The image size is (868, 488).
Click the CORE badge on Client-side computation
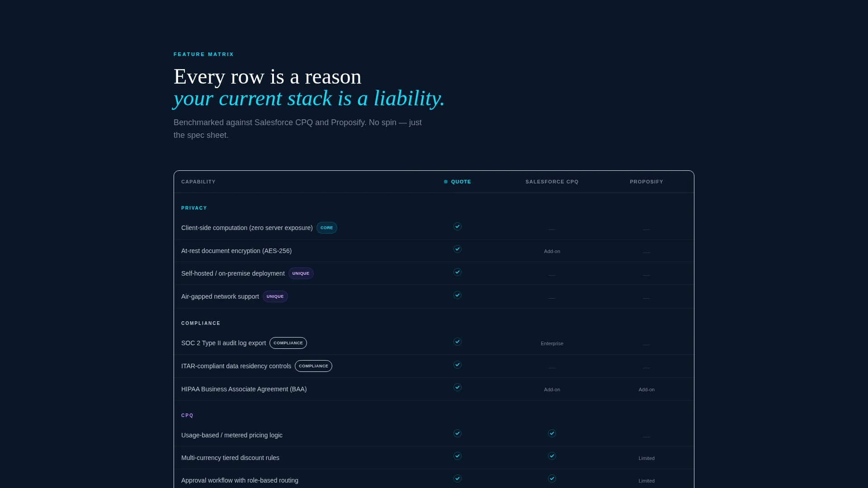click(x=327, y=228)
